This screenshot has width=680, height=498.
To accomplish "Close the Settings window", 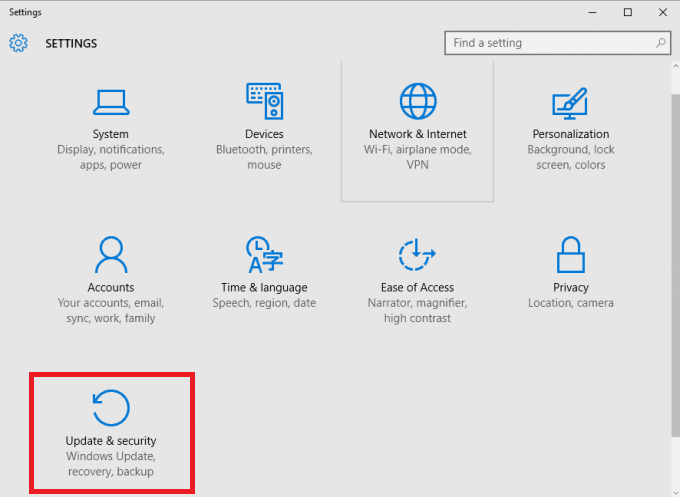I will (663, 12).
